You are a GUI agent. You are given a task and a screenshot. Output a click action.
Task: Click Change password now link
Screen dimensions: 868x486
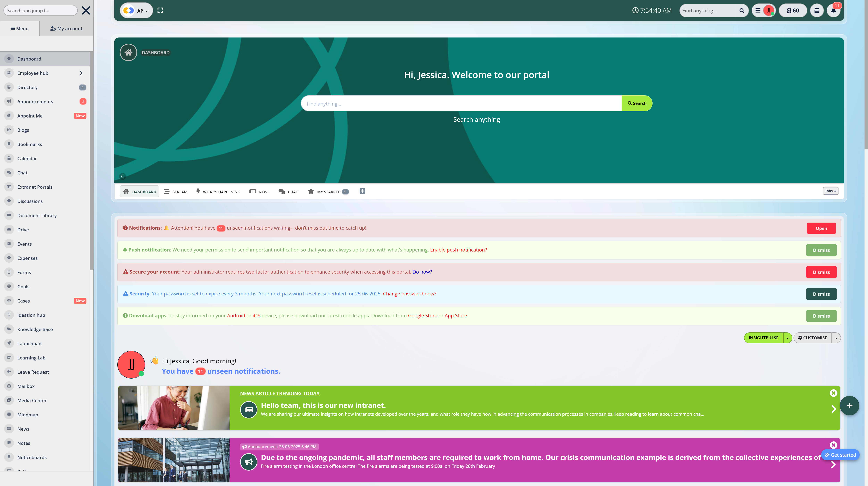pos(409,294)
